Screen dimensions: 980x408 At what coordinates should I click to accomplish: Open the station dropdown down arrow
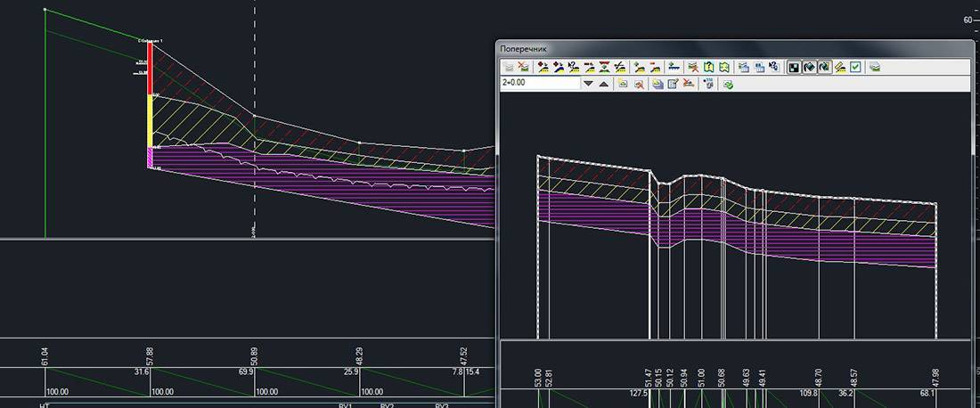click(x=588, y=84)
